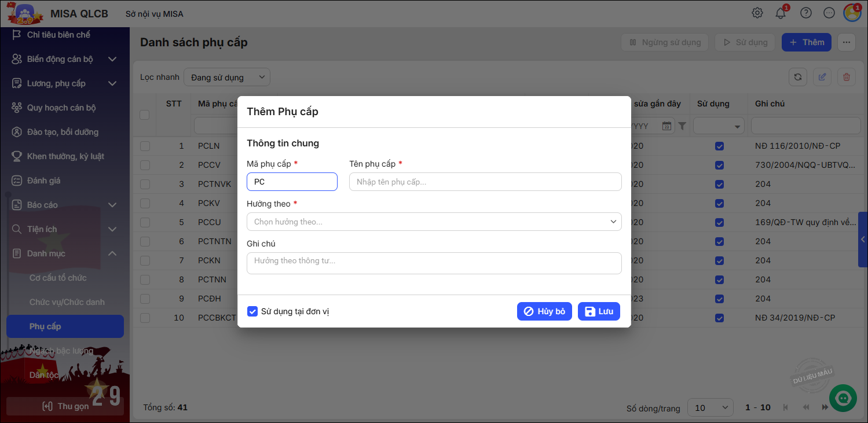This screenshot has width=868, height=423.
Task: Click the 'Lưu' save button
Action: [x=599, y=311]
